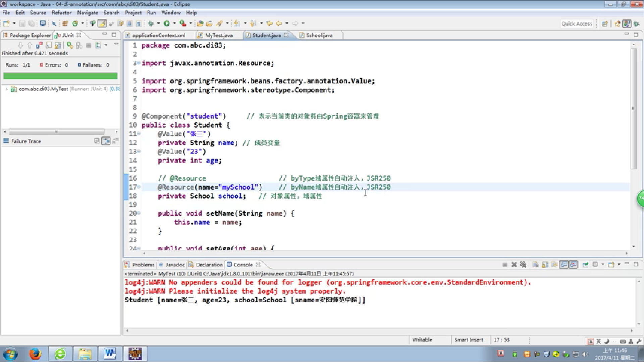This screenshot has width=644, height=362.
Task: Open the File menu
Action: coord(6,13)
